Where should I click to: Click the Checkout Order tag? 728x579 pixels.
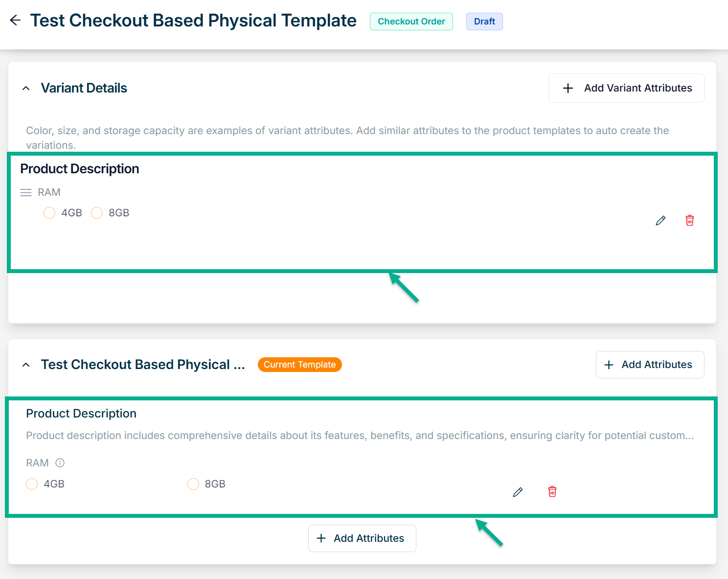click(411, 22)
